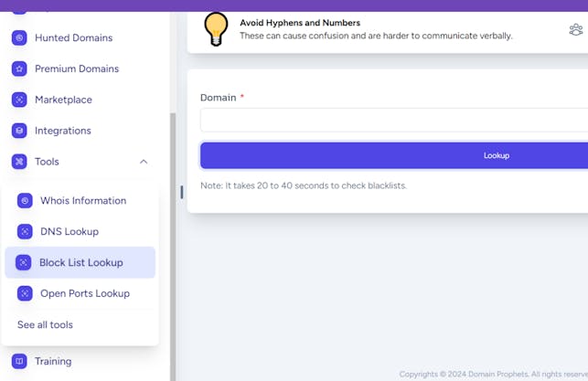Viewport: 588px width, 381px height.
Task: Click the Avoid Hyphens and Numbers tip heading
Action: coord(300,23)
